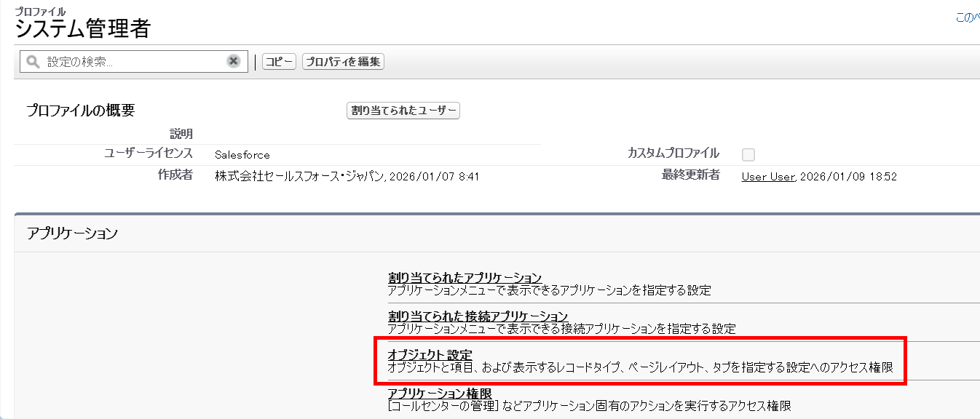Open the 割り当てられたユーザー list
This screenshot has width=980, height=419.
(x=403, y=111)
